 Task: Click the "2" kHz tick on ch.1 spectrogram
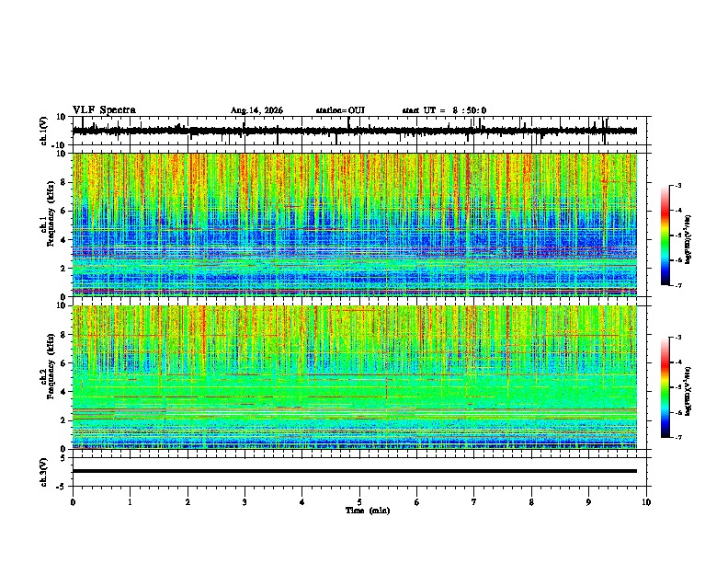pos(64,269)
